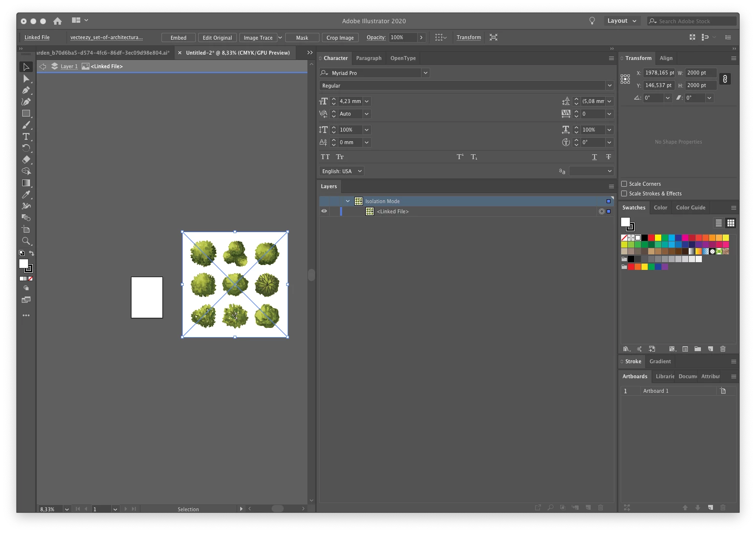Click the X position field

click(x=659, y=73)
